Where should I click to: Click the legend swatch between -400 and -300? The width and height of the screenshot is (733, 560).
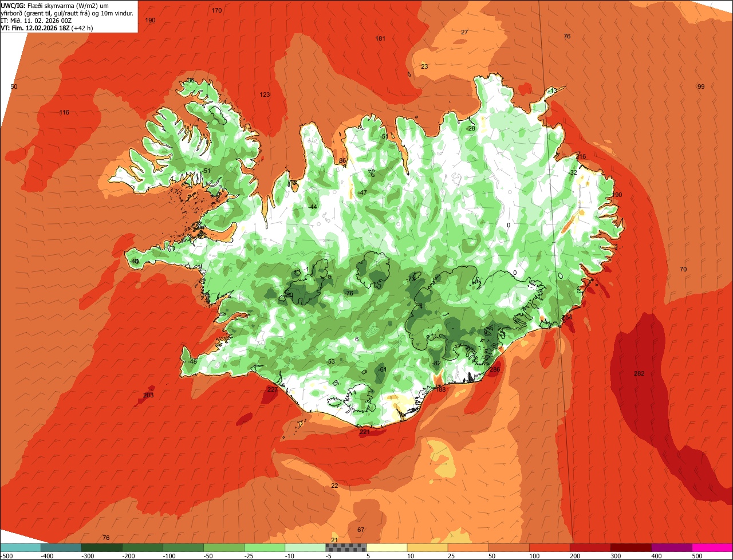(61, 547)
